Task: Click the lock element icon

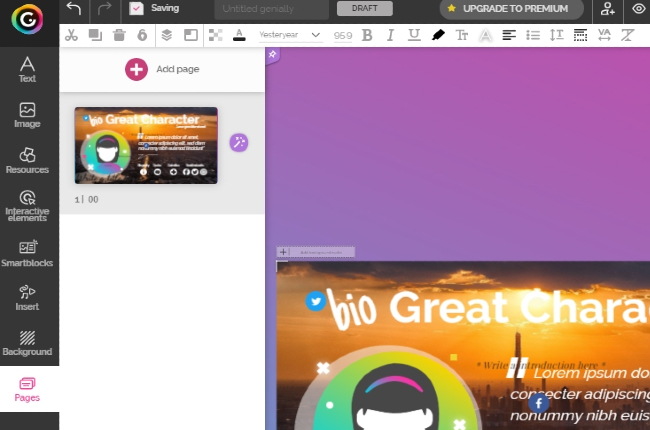Action: pos(142,35)
